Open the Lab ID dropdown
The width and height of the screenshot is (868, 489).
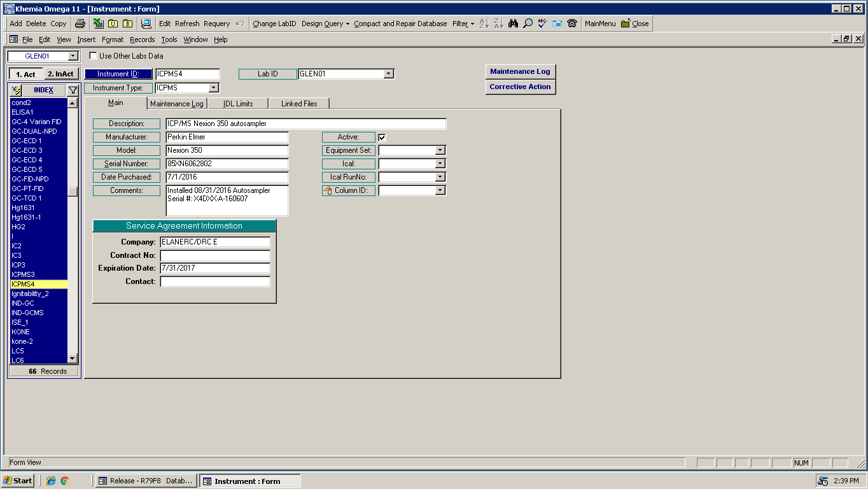coord(389,74)
